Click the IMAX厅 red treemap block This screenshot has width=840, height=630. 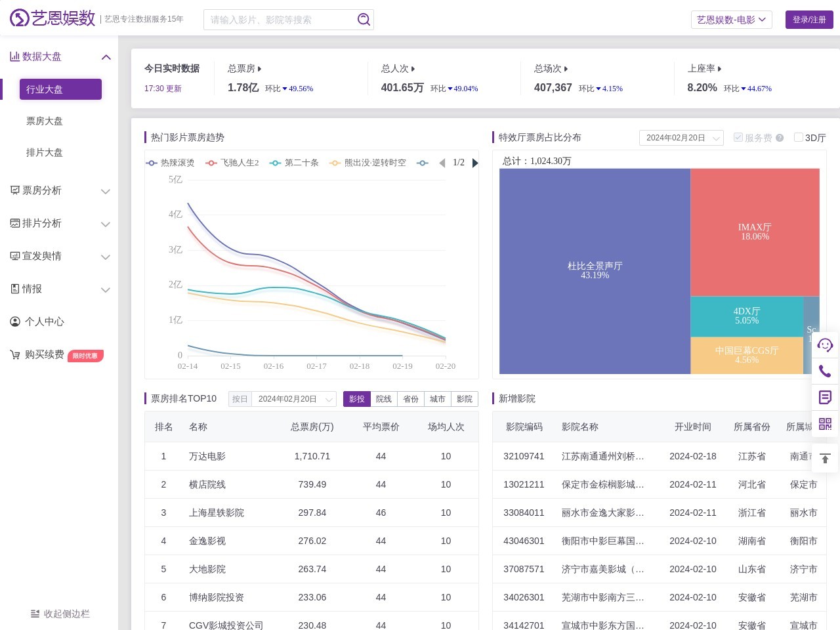(x=755, y=232)
